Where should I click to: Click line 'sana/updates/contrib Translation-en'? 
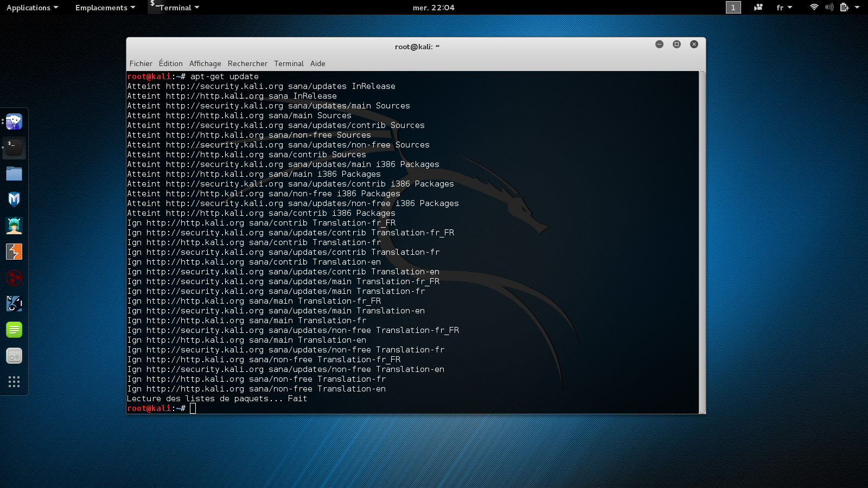283,272
